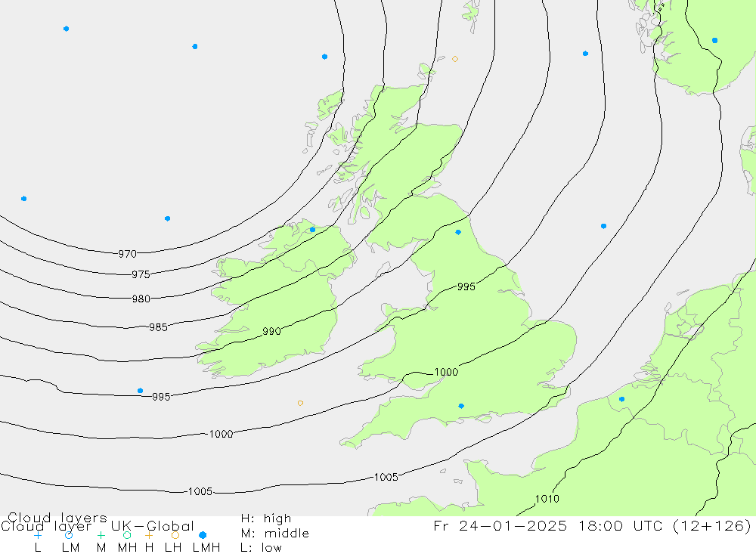Click the blue circle LM legend symbol
The width and height of the screenshot is (756, 554).
[x=69, y=535]
